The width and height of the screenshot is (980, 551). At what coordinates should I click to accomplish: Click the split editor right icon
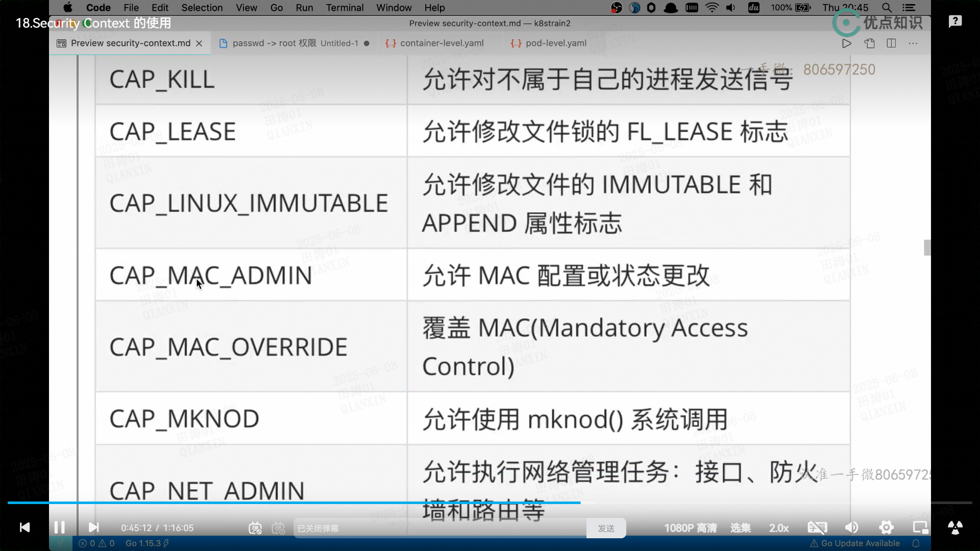(x=891, y=43)
